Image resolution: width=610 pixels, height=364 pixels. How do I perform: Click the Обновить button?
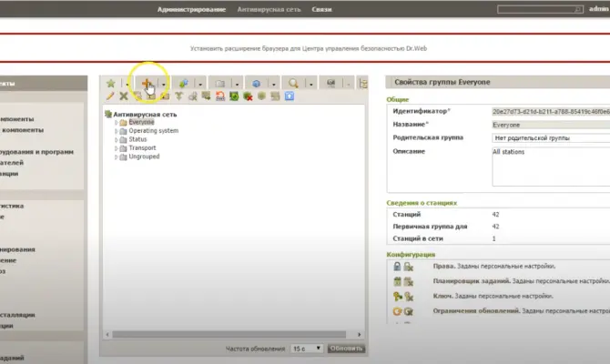[346, 349]
